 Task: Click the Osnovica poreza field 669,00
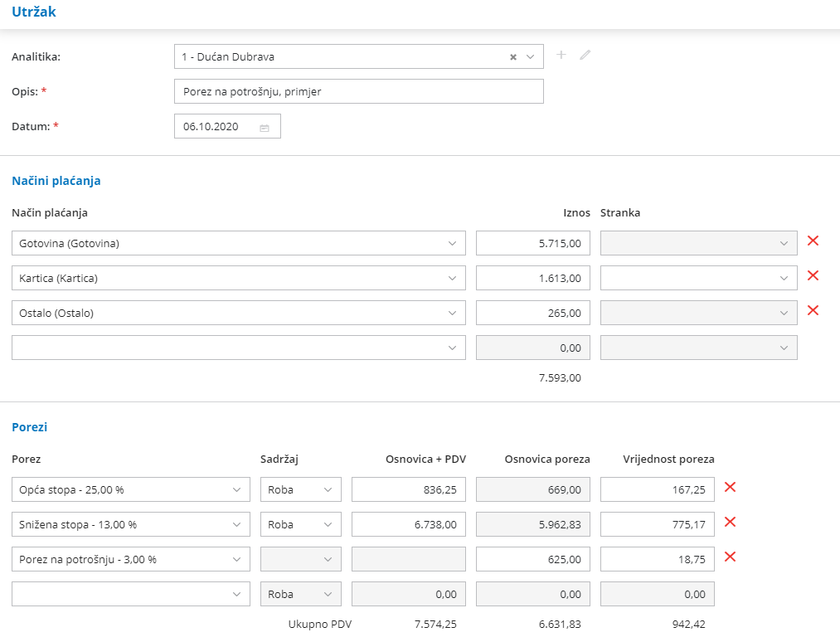click(533, 490)
